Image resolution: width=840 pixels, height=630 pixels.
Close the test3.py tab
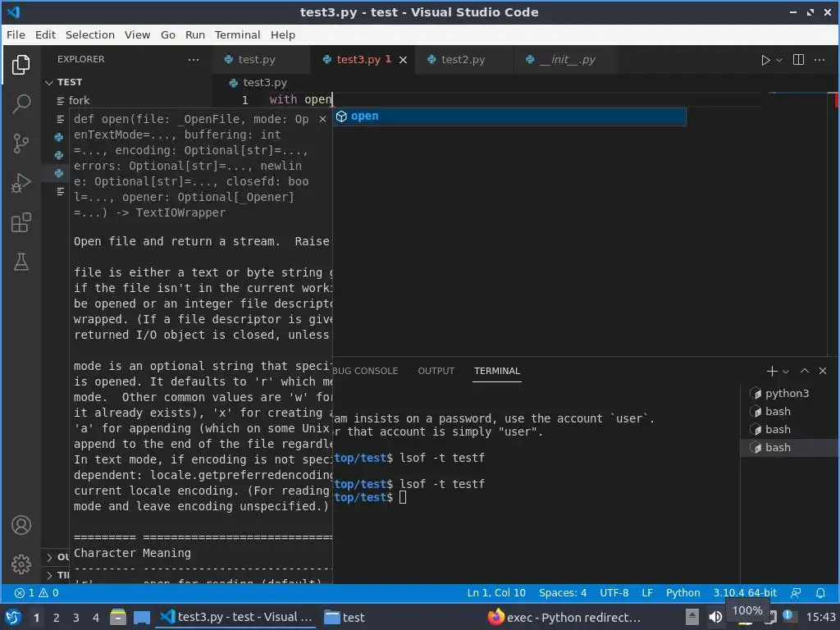403,60
